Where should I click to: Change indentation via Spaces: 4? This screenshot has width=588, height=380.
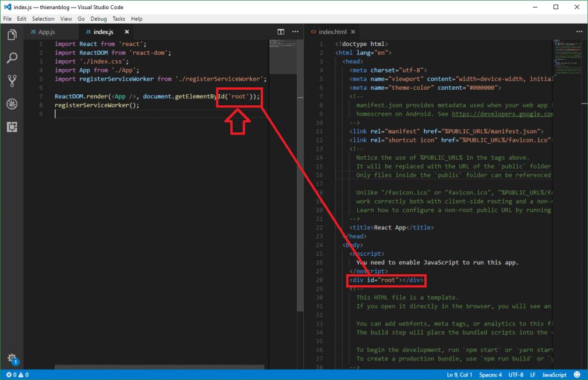490,374
